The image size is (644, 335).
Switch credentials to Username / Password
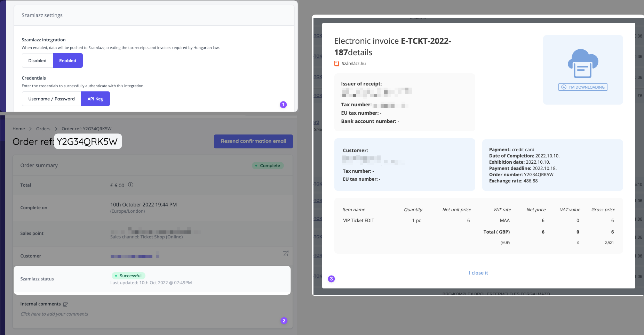pos(51,99)
